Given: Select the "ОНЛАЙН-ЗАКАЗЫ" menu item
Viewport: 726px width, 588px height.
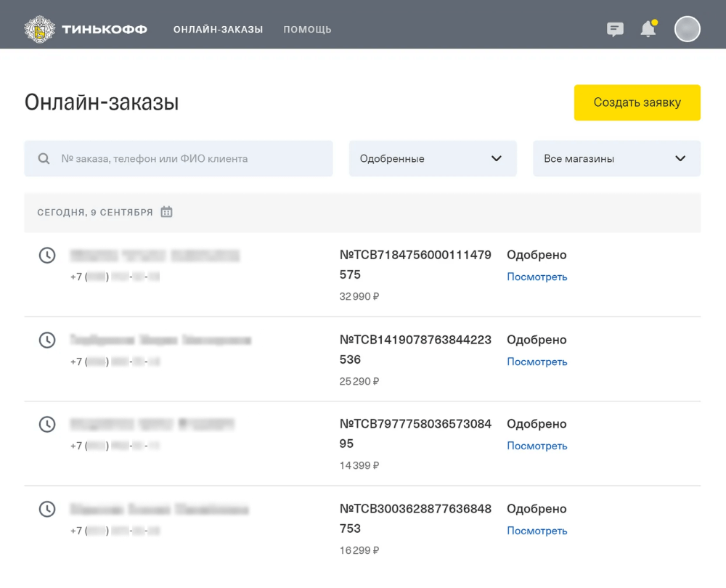Looking at the screenshot, I should coord(218,30).
